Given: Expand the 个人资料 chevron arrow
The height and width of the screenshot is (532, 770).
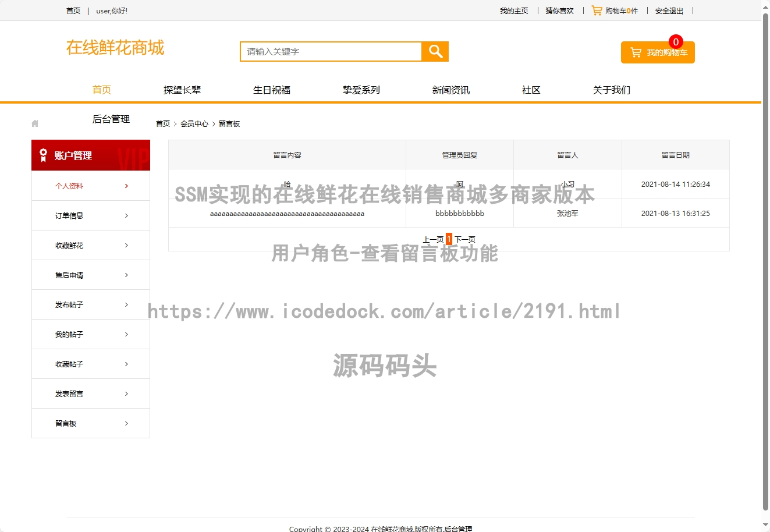Looking at the screenshot, I should [x=126, y=186].
